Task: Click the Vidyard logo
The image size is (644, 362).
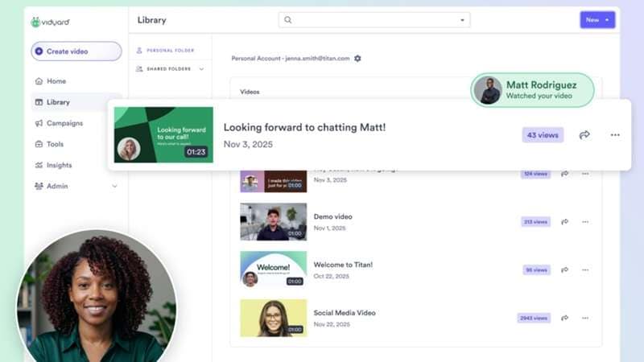Action: pos(50,23)
